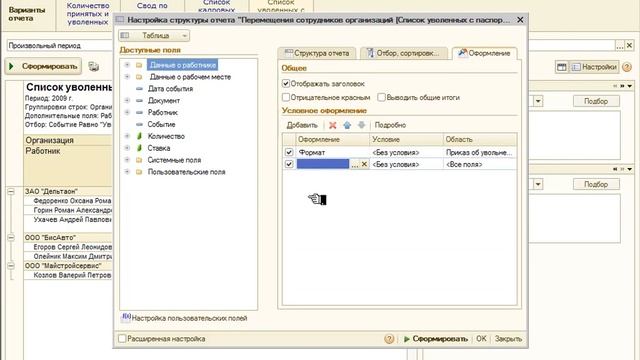Open the Свод по tab in main window

click(152, 6)
